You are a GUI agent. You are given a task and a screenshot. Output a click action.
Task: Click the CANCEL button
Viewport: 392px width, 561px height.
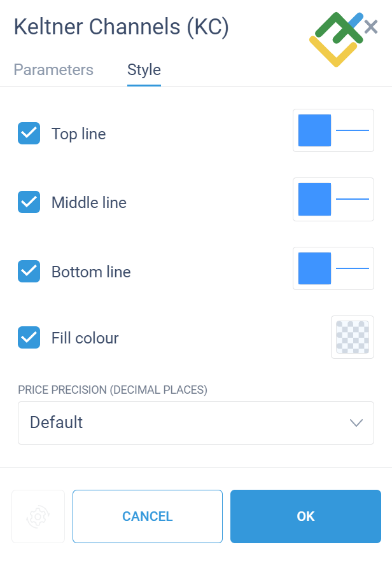click(x=148, y=516)
